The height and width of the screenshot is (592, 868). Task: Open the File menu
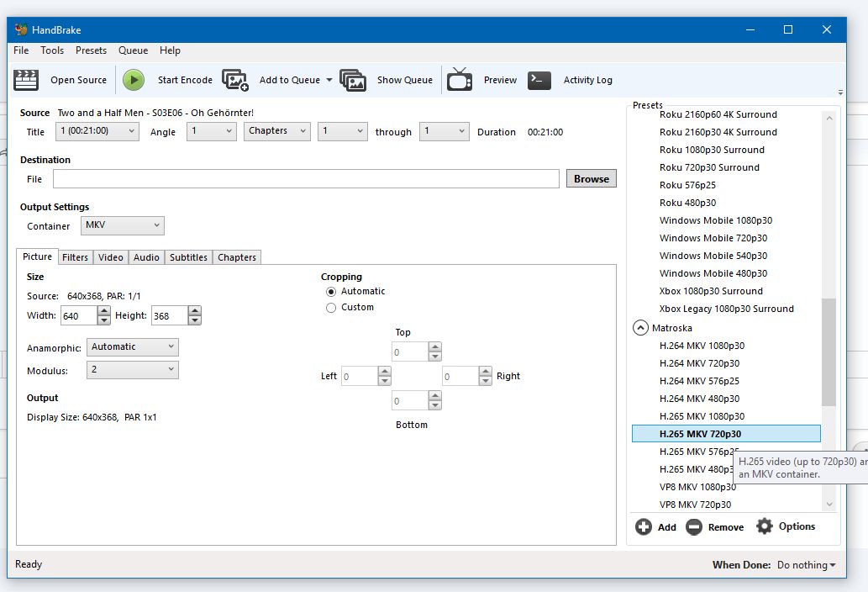(21, 50)
